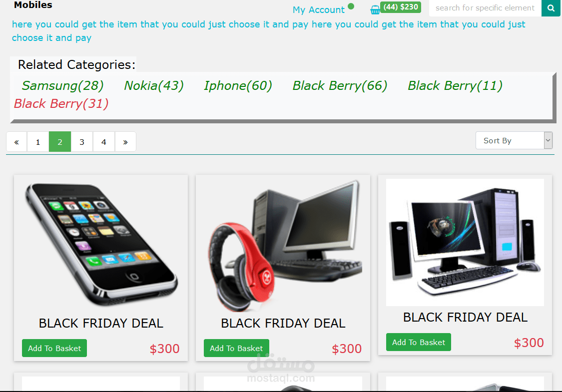Open the Iphone(60) category
The width and height of the screenshot is (562, 392).
238,85
